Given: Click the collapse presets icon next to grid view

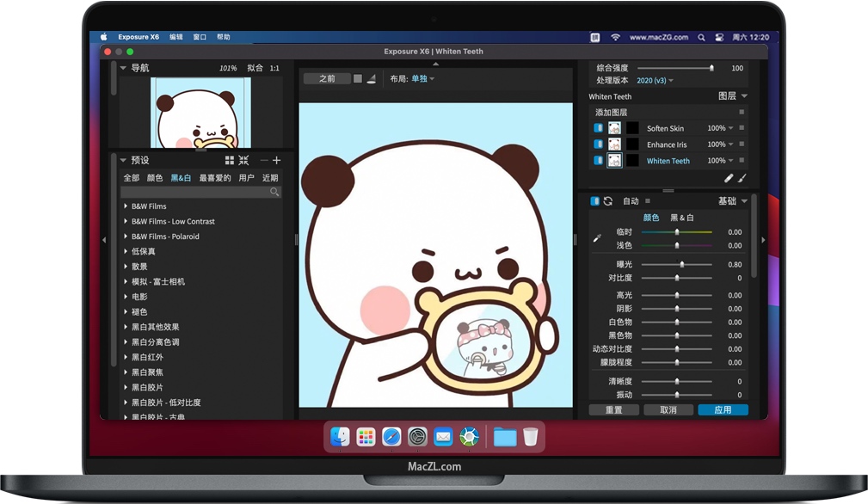Looking at the screenshot, I should point(243,159).
